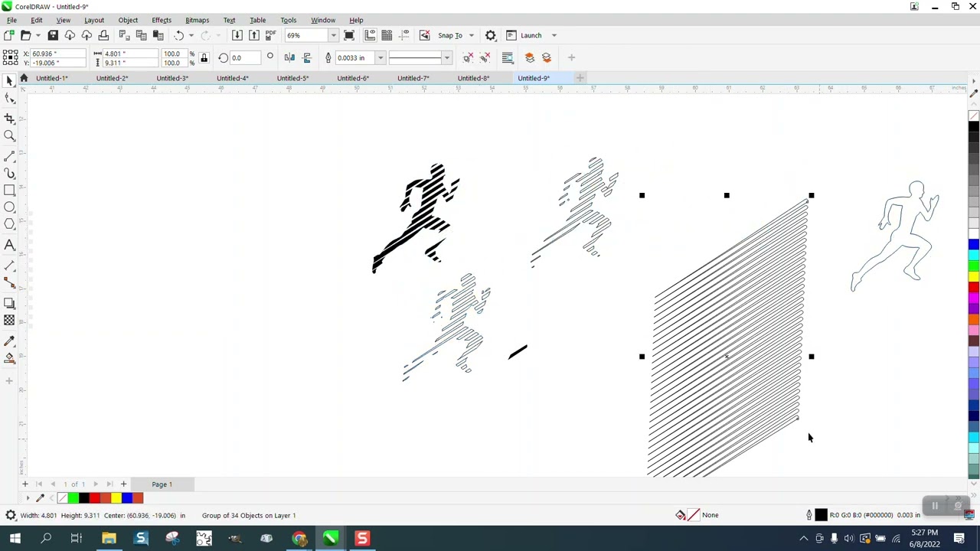The image size is (980, 551).
Task: Toggle full-screen preview button
Action: tap(349, 35)
